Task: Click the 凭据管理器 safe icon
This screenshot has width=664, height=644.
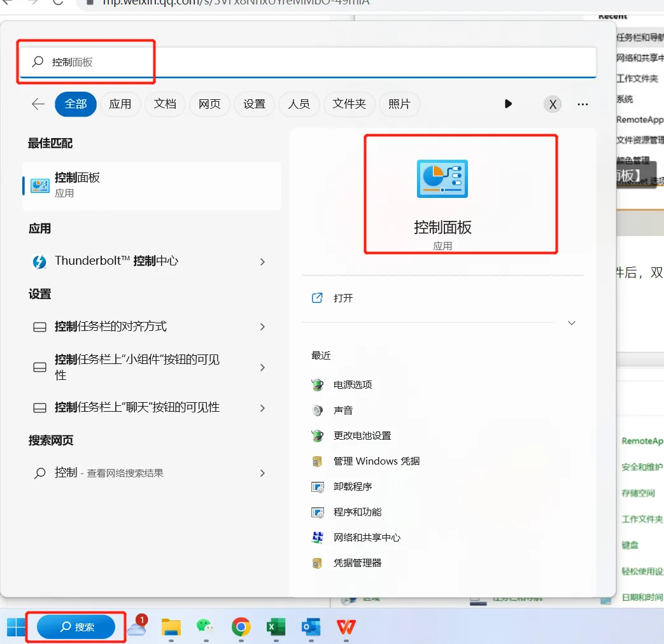Action: (x=317, y=563)
